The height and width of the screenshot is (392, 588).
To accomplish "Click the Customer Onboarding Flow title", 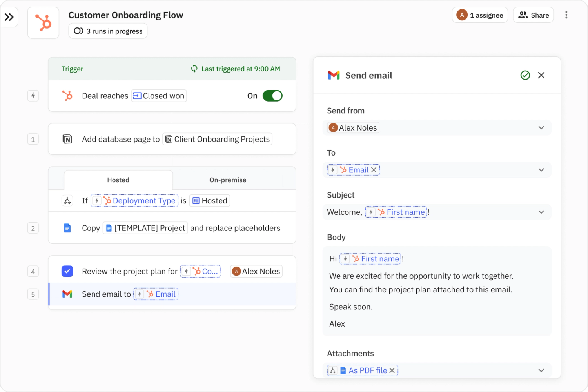I will [126, 15].
